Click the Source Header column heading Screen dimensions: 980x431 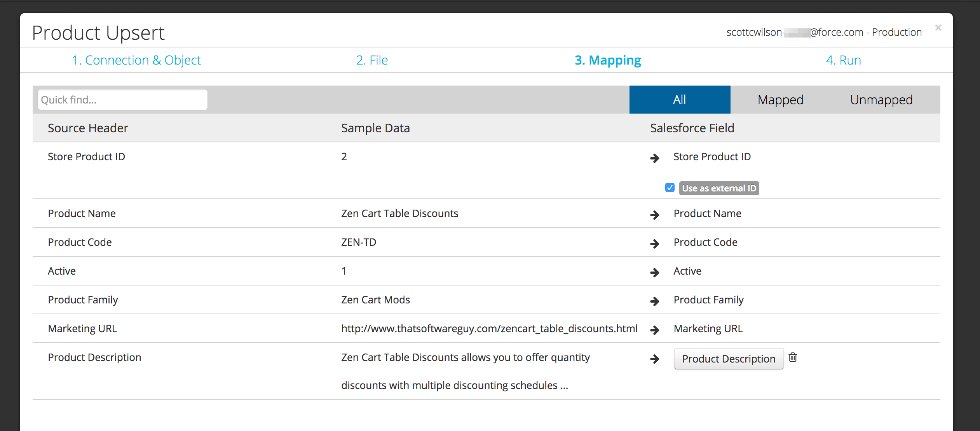pos(88,128)
